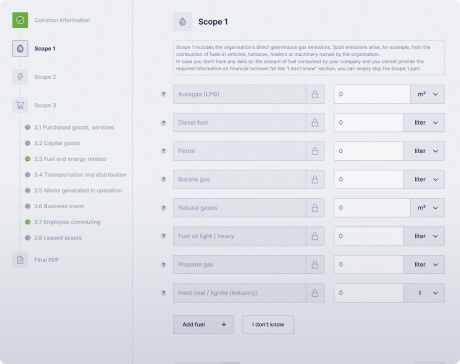
Task: Click the help icon beside Propane gas
Action: click(164, 265)
